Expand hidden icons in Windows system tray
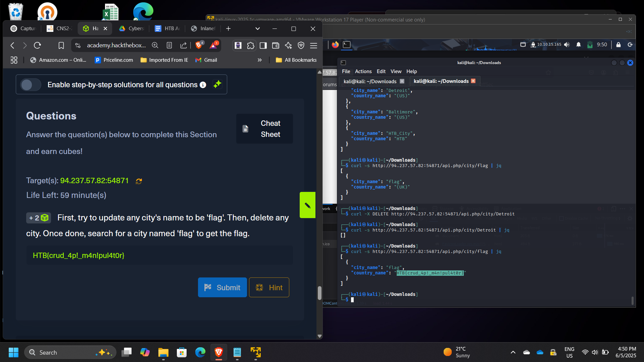The height and width of the screenshot is (362, 644). point(513,352)
